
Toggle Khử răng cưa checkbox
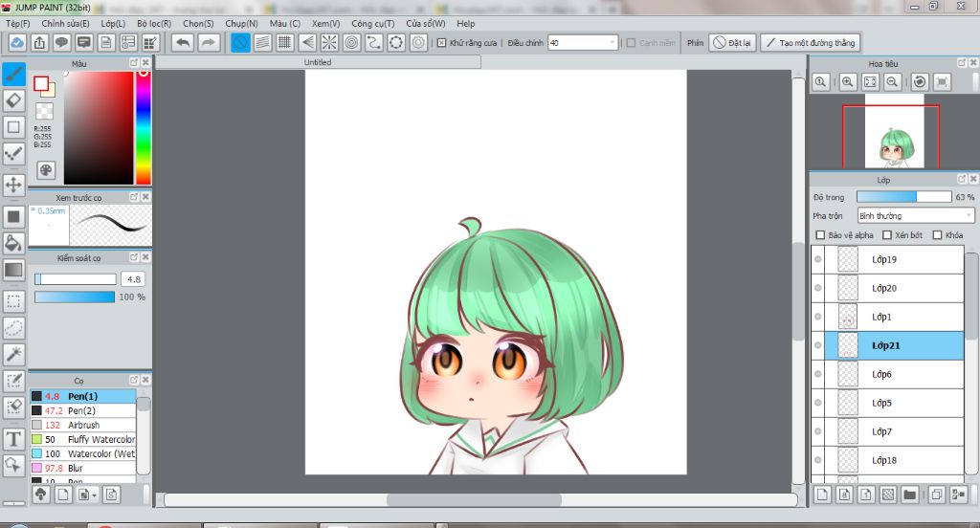pos(442,43)
